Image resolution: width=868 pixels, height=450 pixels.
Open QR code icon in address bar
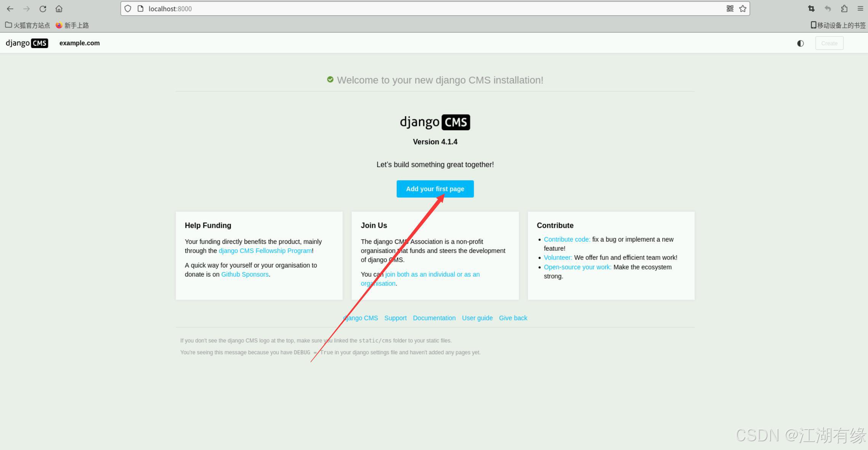tap(730, 9)
